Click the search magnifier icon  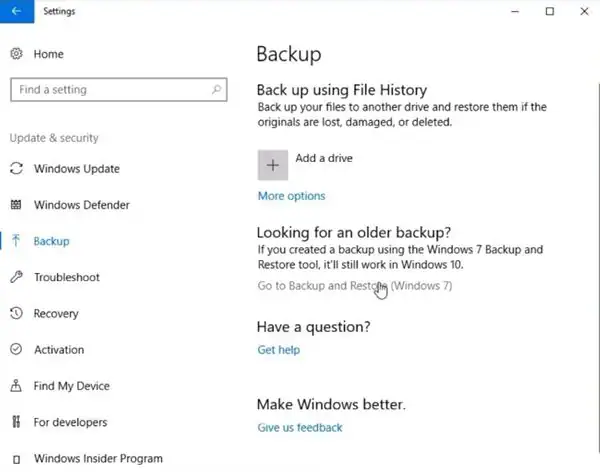point(216,89)
